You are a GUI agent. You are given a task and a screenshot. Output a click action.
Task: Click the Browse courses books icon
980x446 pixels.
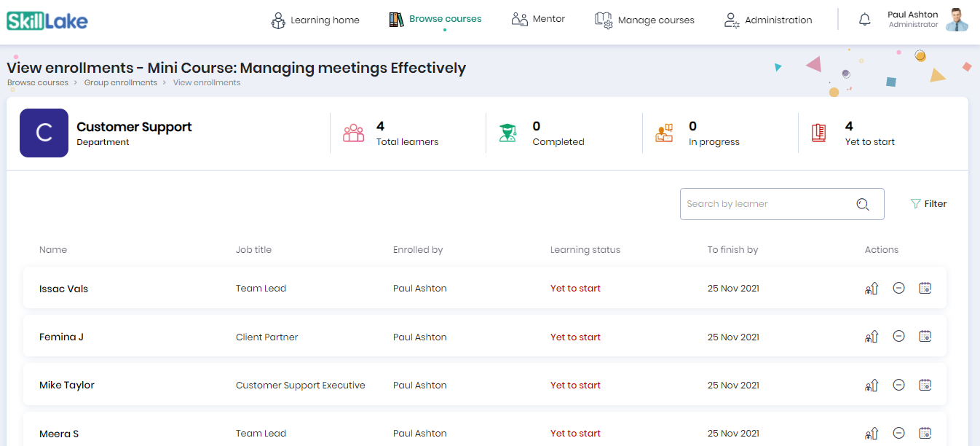tap(396, 20)
